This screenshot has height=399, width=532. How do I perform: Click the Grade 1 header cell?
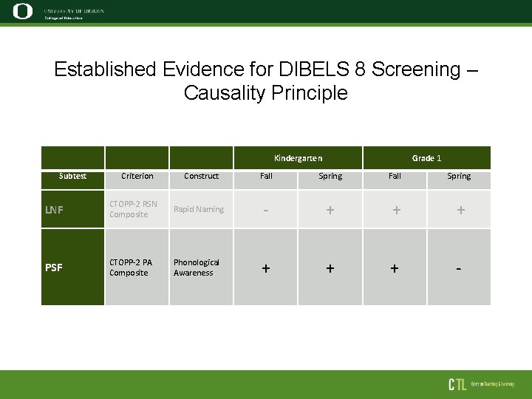pos(427,158)
